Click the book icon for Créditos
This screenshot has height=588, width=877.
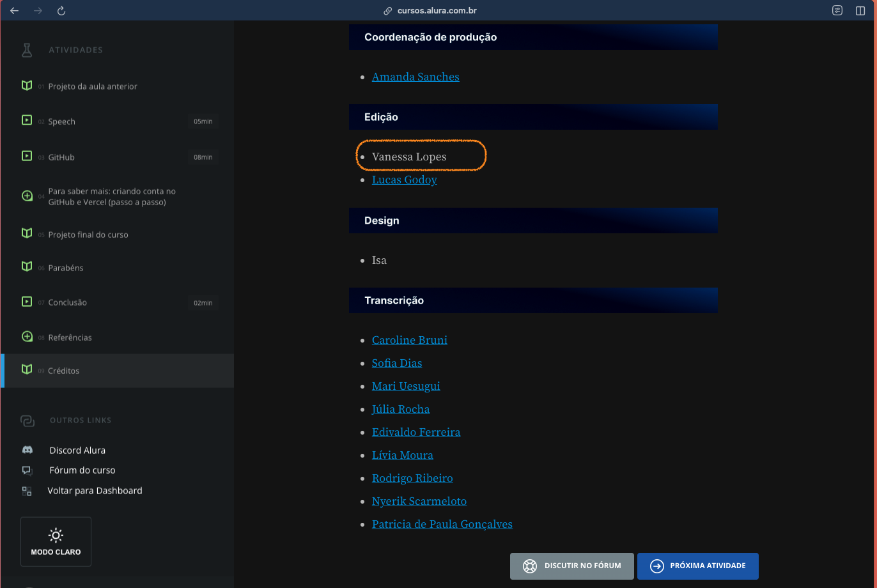click(x=27, y=369)
